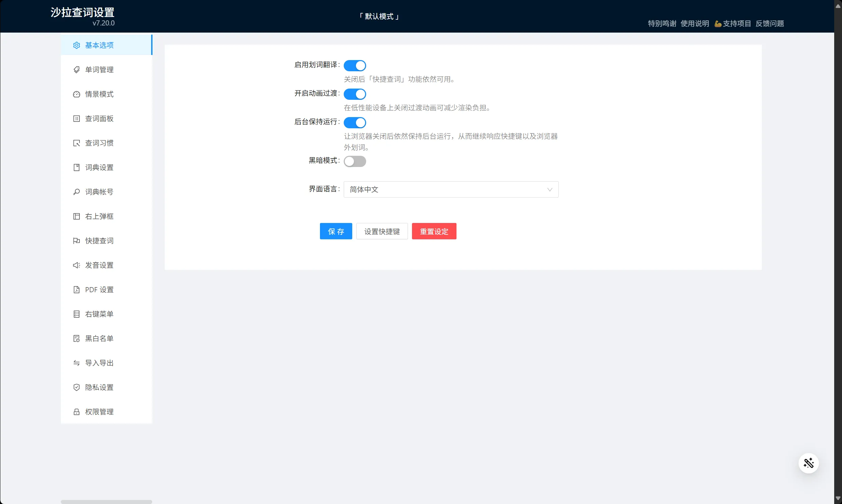Click the PDF file icon in the sidebar
The height and width of the screenshot is (504, 842).
76,290
